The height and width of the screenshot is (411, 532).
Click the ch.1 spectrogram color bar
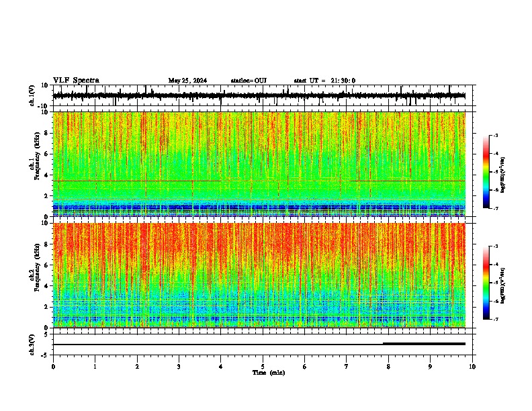click(x=486, y=172)
